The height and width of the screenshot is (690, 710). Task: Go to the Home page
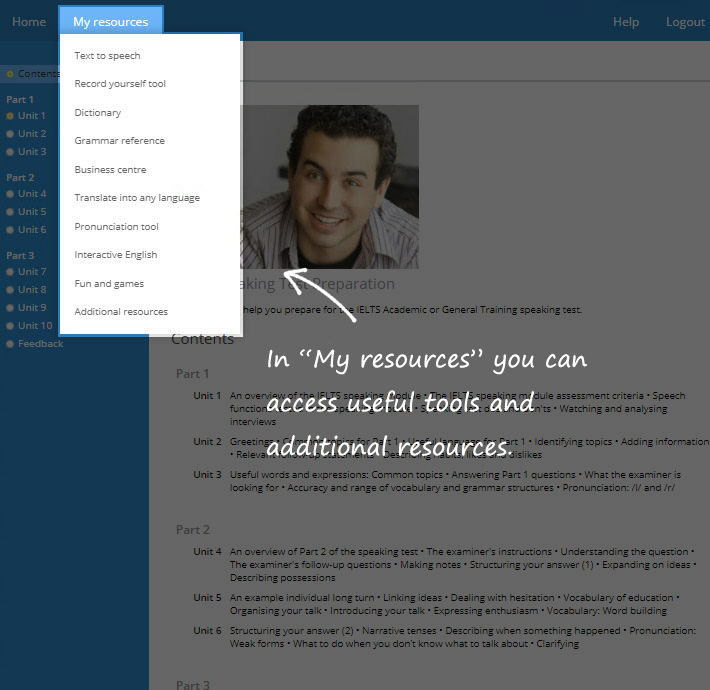coord(29,21)
